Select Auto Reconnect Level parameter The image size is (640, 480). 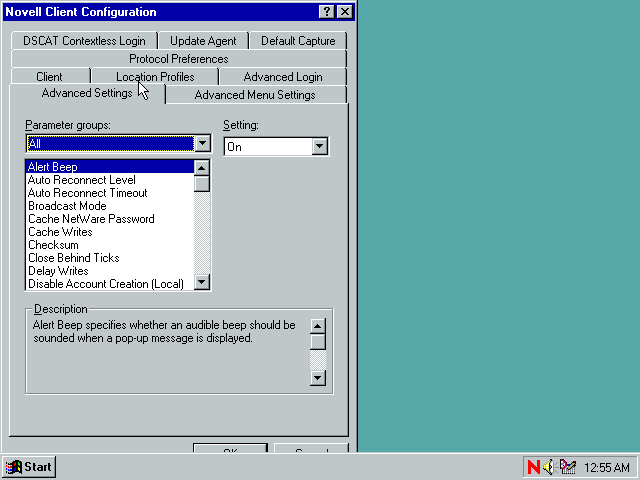click(110, 180)
